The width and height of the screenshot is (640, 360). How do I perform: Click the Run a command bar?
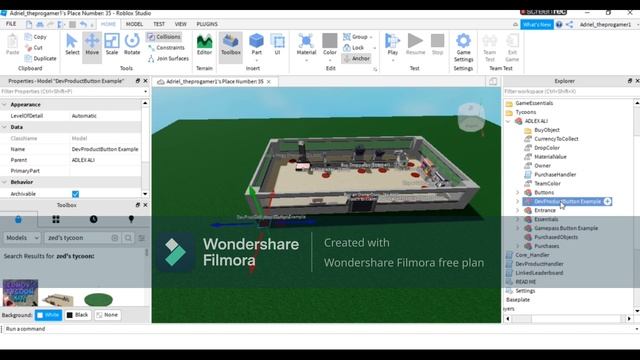[318, 329]
